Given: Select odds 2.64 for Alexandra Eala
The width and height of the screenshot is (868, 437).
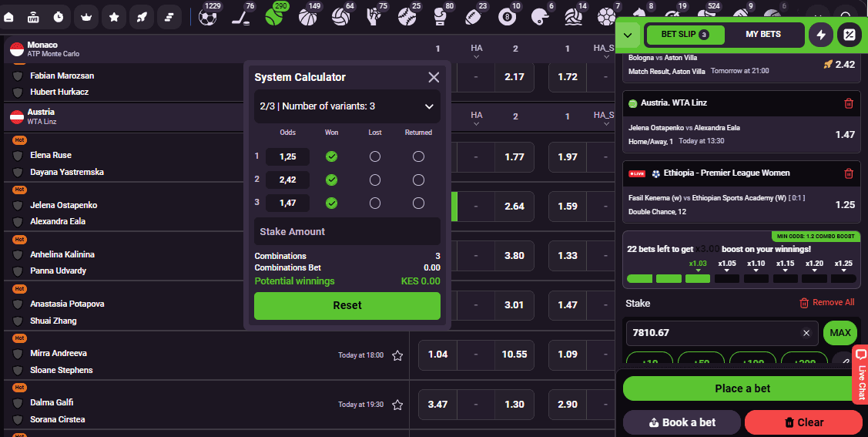Looking at the screenshot, I should click(x=514, y=207).
